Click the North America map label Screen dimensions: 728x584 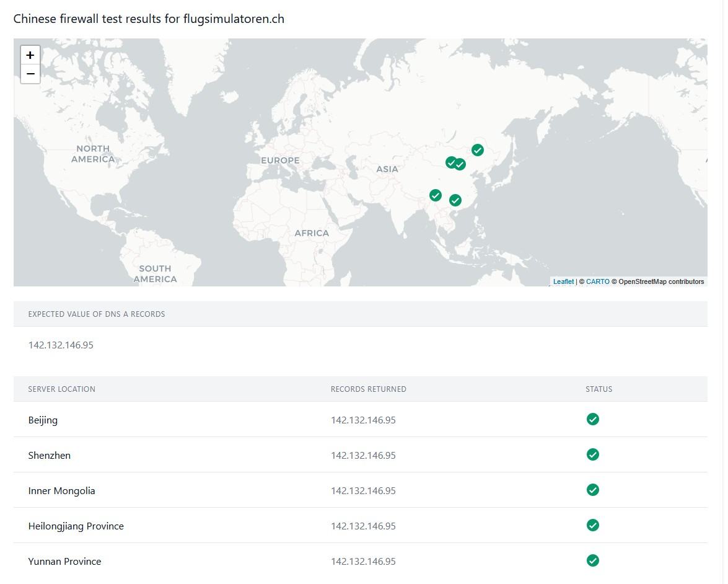tap(93, 154)
